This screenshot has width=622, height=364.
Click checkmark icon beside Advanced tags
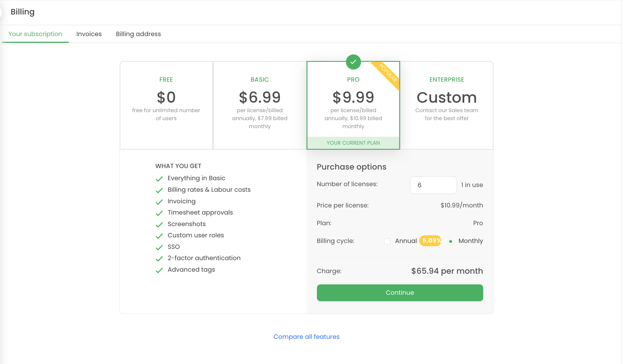(x=159, y=270)
